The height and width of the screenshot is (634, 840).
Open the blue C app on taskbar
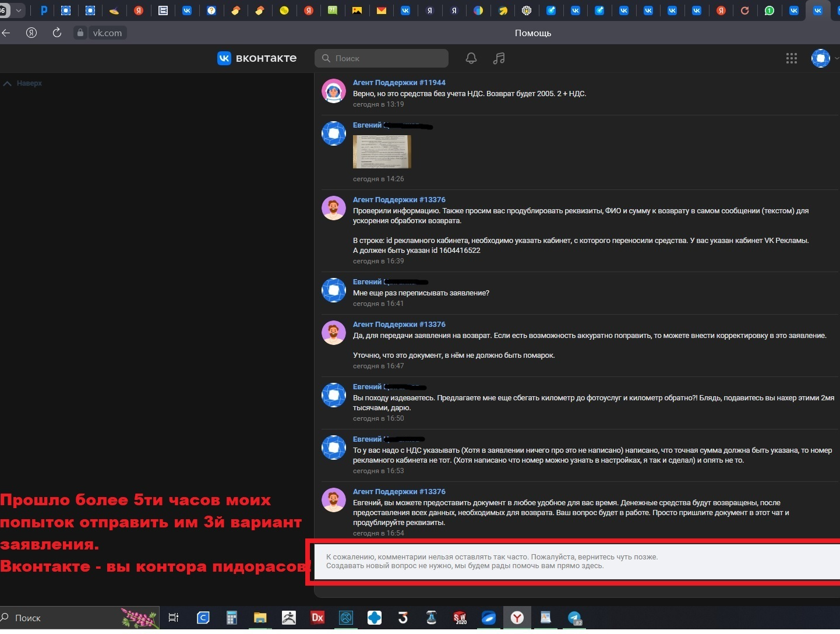coord(203,618)
